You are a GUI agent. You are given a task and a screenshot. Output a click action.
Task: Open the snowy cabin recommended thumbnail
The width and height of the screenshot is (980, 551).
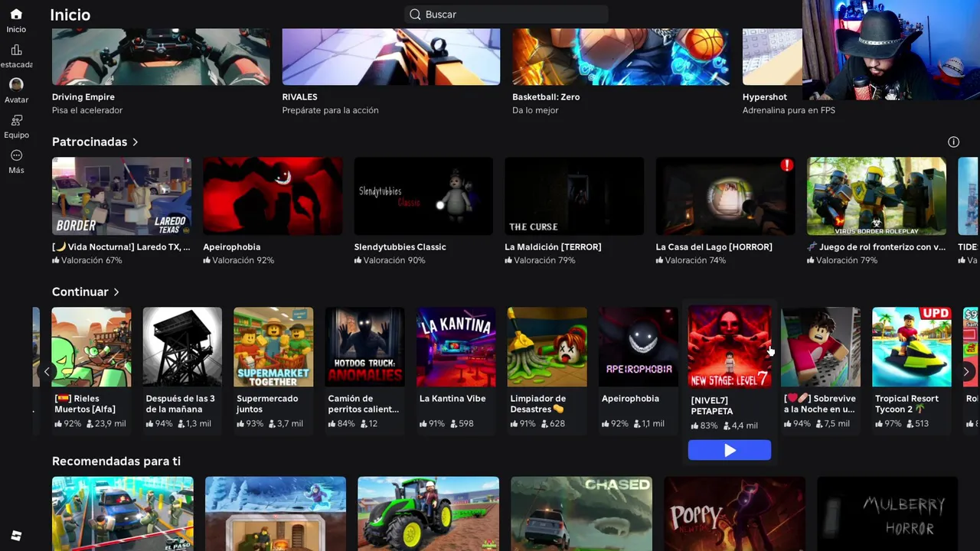[275, 514]
